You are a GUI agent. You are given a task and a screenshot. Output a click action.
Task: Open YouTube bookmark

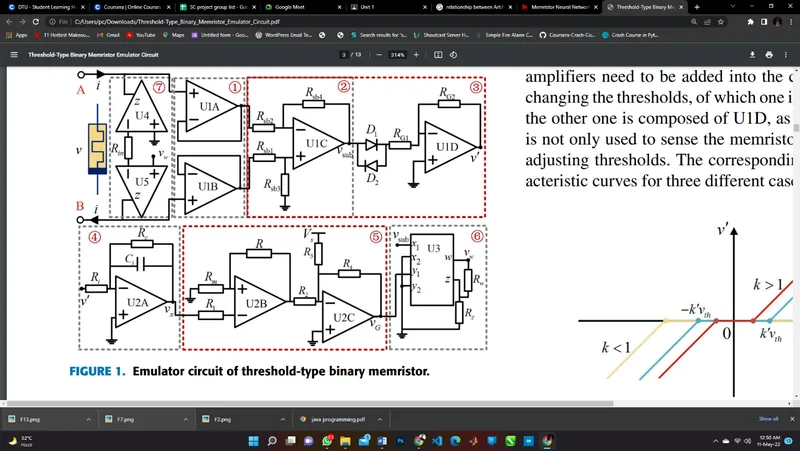(x=141, y=35)
